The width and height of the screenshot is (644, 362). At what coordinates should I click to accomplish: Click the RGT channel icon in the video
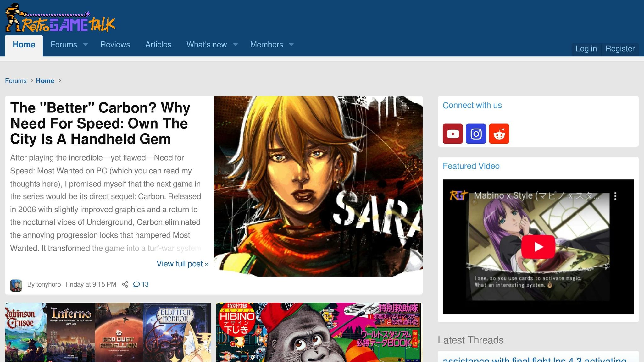458,195
